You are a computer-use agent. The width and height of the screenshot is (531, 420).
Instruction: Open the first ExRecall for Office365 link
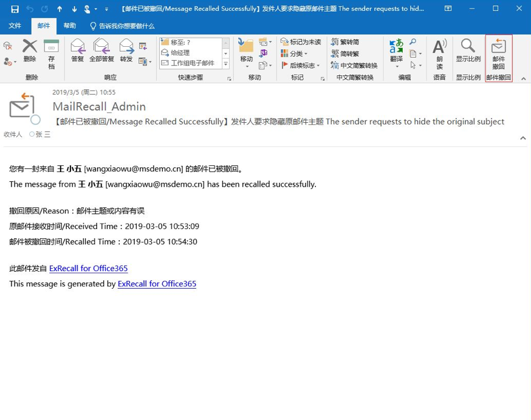[88, 269]
